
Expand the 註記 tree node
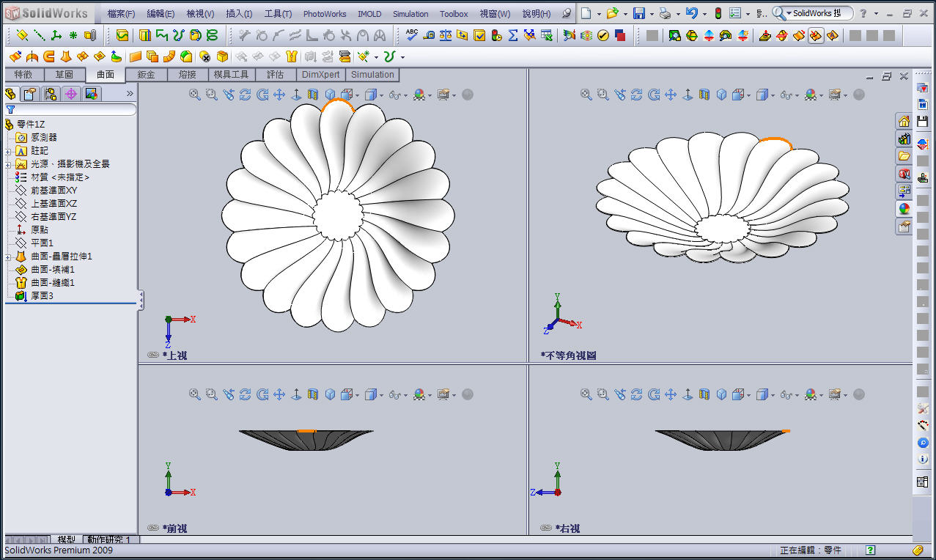9,151
